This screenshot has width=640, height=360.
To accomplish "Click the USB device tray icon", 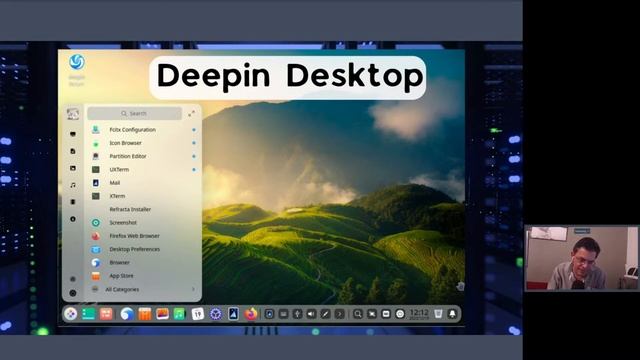I will coord(298,314).
